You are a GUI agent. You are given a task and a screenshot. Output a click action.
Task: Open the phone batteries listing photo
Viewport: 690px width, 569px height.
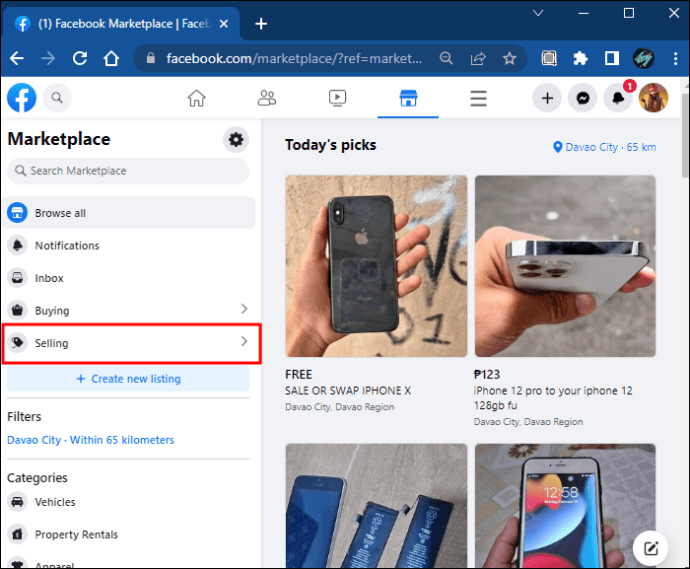[376, 506]
